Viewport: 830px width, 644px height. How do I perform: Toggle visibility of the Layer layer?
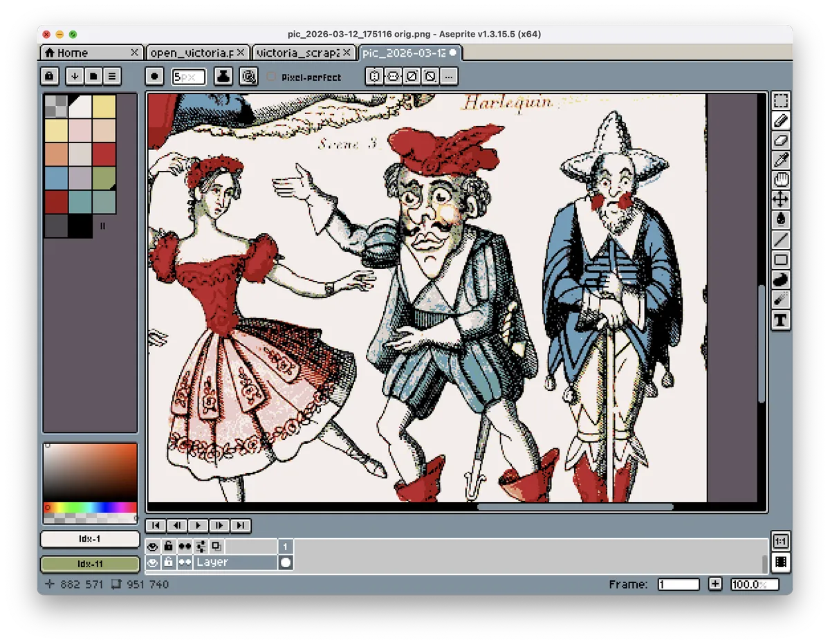click(152, 562)
